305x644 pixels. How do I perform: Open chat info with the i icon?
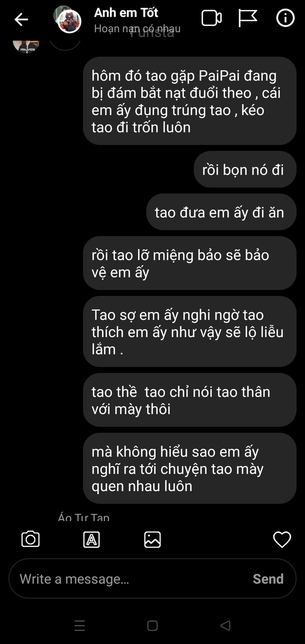click(x=286, y=18)
